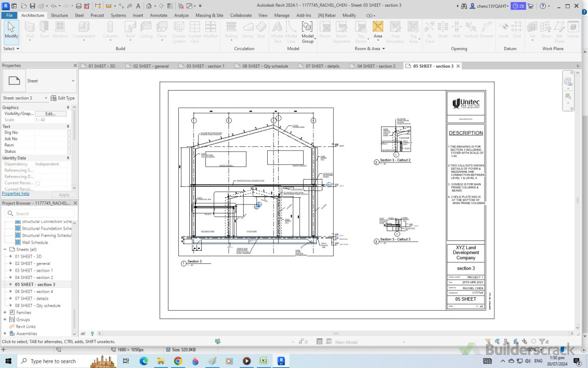Select the Modify tool in the ribbon
This screenshot has height=368, width=588.
(11, 30)
